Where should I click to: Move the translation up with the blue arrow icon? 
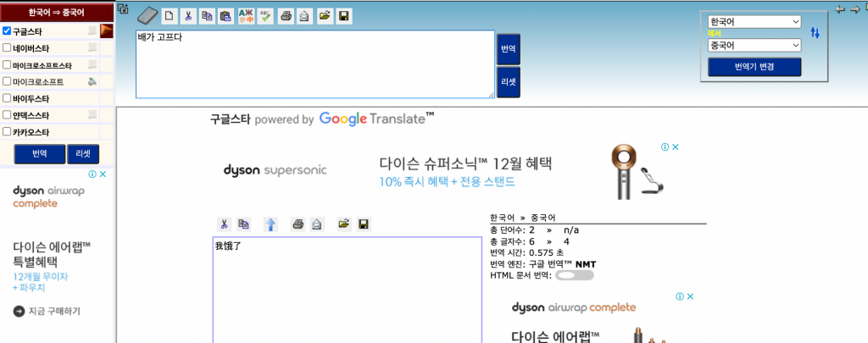click(x=270, y=224)
